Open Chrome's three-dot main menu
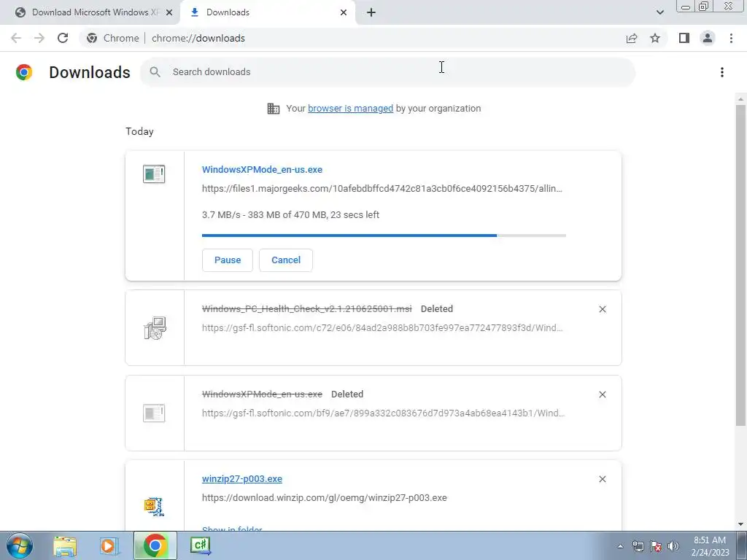This screenshot has height=560, width=747. point(731,38)
